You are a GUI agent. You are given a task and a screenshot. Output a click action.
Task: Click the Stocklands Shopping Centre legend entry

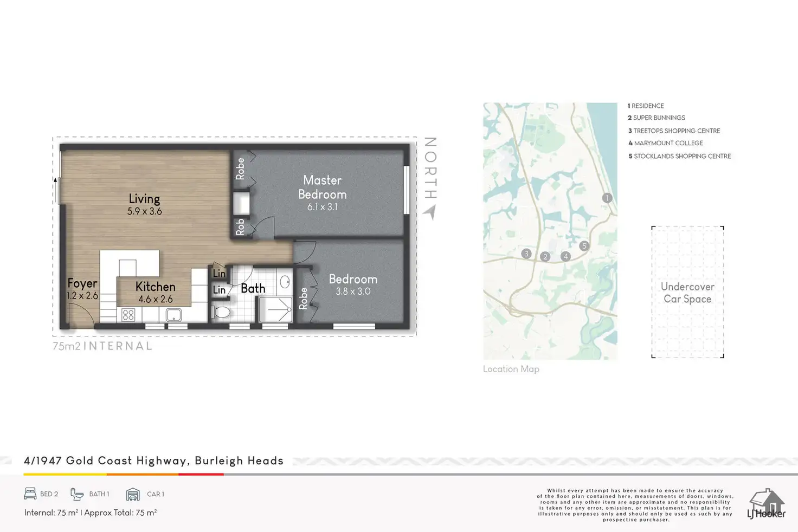[x=679, y=157]
